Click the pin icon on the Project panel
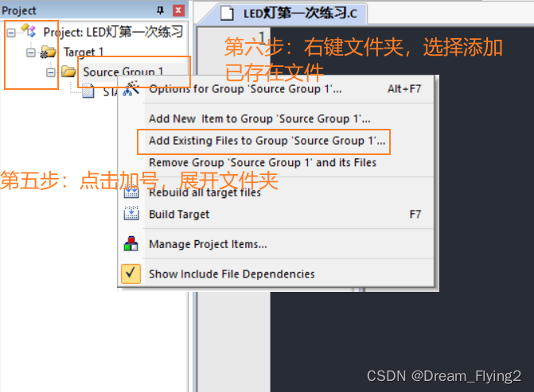Image resolution: width=534 pixels, height=392 pixels. coord(160,10)
